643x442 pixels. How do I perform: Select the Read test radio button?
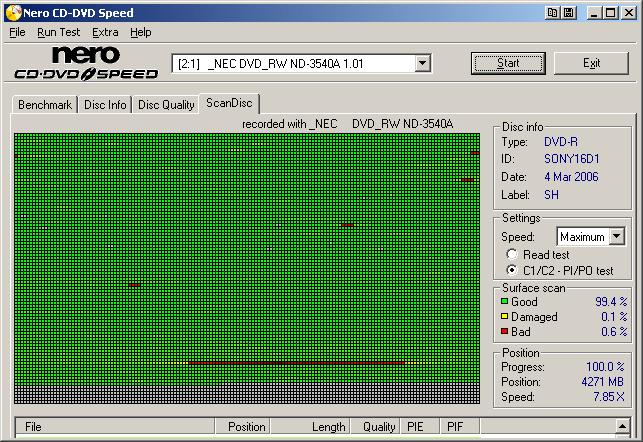click(512, 255)
